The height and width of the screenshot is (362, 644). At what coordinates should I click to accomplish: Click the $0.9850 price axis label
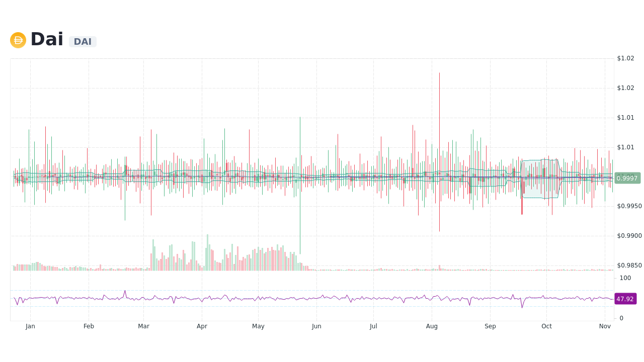coord(629,265)
